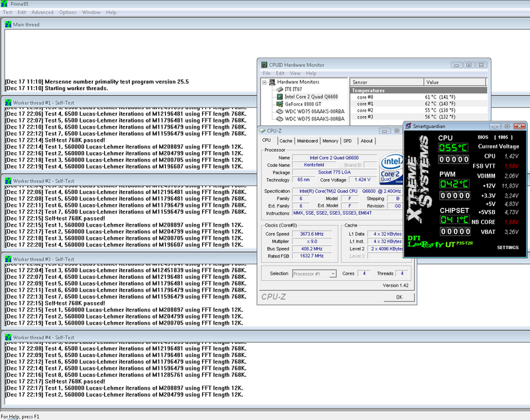The image size is (530, 420).
Task: Click the CPU 055°C temperature display
Action: point(453,148)
